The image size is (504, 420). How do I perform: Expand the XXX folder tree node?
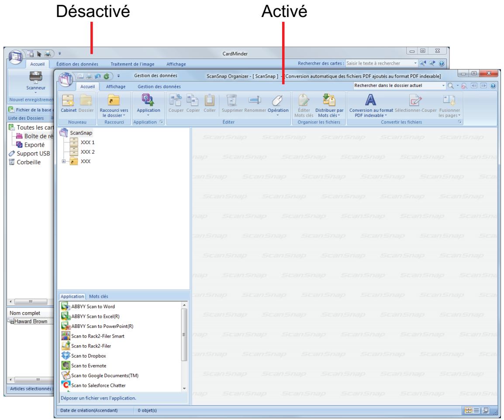[x=64, y=161]
